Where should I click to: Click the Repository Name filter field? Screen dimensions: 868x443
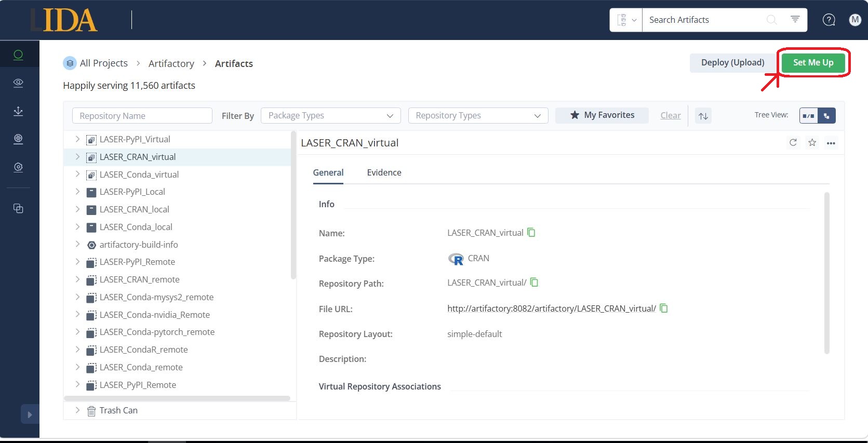(142, 115)
